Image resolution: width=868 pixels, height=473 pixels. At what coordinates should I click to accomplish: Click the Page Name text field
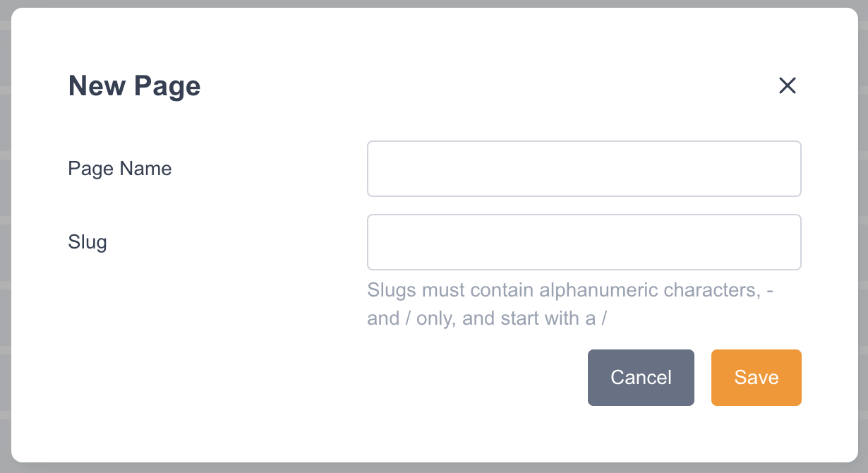click(x=584, y=169)
